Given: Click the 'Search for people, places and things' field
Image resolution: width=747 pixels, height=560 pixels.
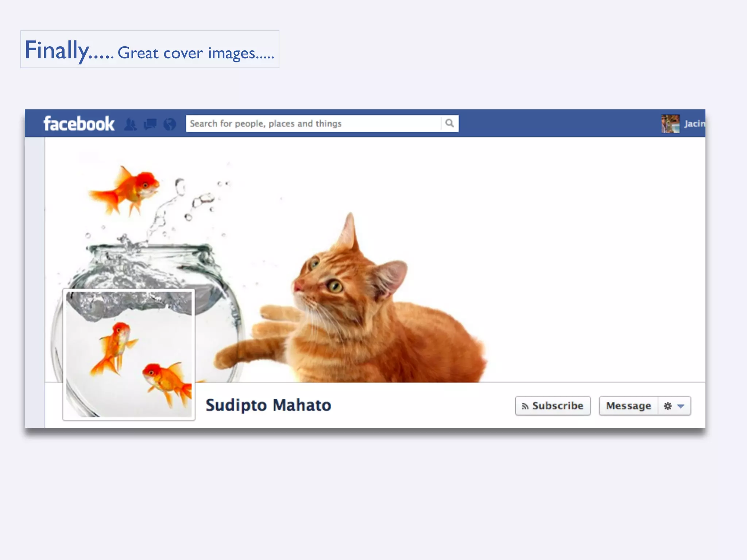Looking at the screenshot, I should [313, 124].
